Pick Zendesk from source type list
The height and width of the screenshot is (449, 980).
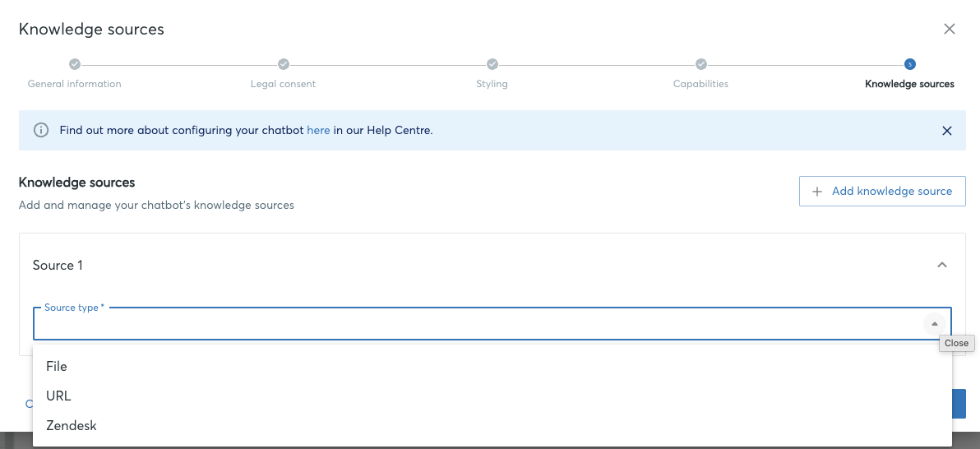pyautogui.click(x=492, y=426)
